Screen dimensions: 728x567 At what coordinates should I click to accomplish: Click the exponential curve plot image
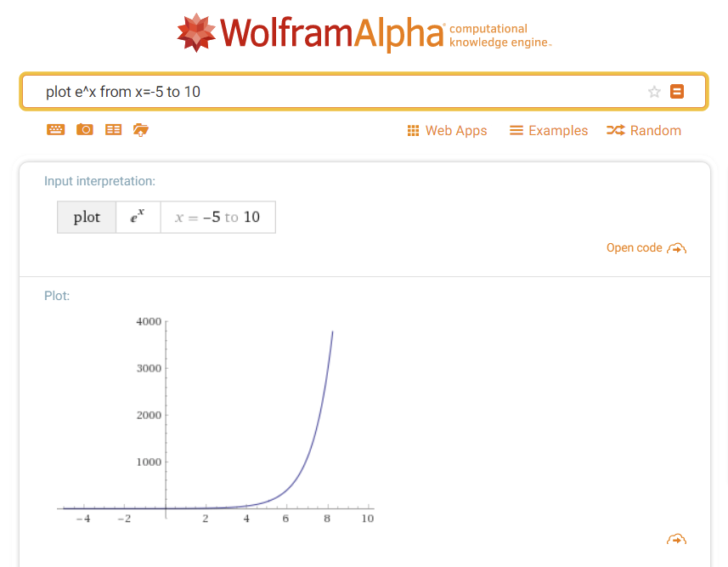(216, 420)
